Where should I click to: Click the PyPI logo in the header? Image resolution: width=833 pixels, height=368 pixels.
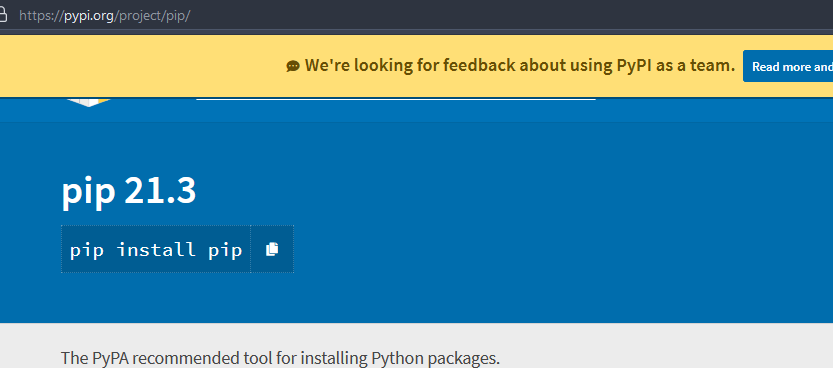[89, 102]
